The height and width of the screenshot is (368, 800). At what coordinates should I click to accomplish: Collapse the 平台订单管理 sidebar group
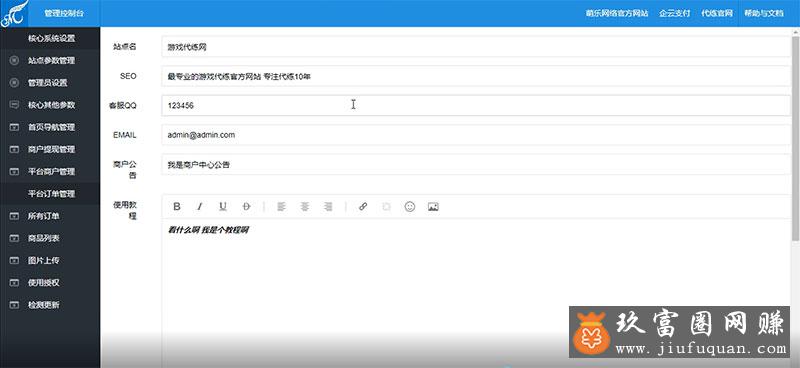pos(50,194)
